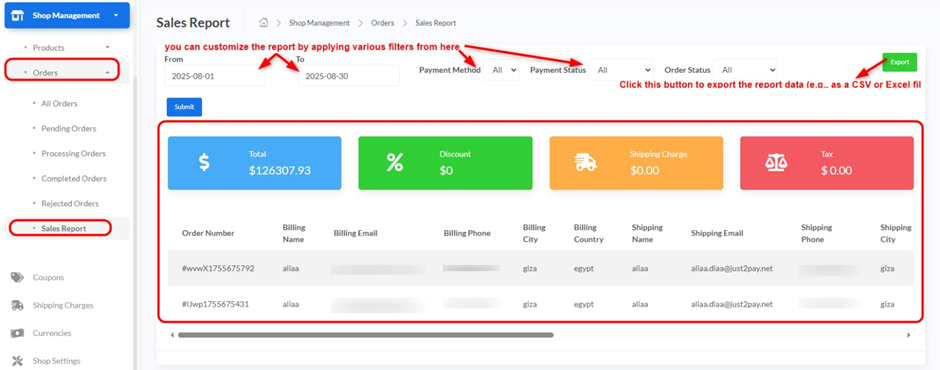Click the dollar icon on Total card

[x=204, y=163]
